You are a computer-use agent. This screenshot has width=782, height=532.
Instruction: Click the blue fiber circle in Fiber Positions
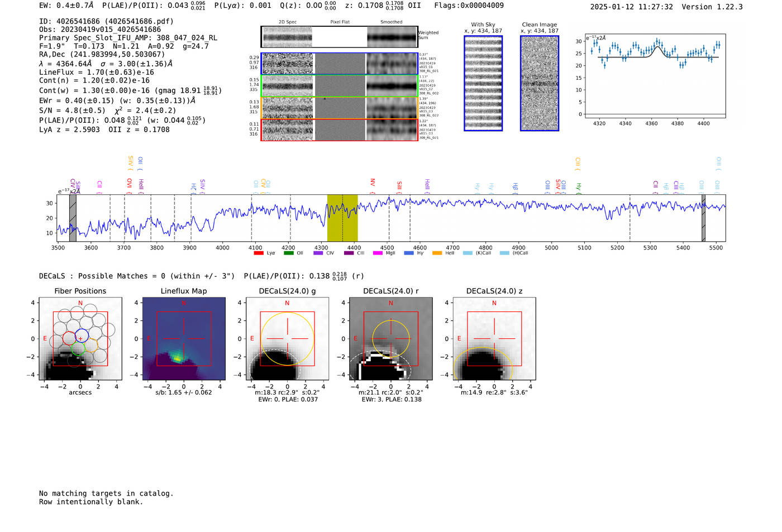tap(82, 336)
